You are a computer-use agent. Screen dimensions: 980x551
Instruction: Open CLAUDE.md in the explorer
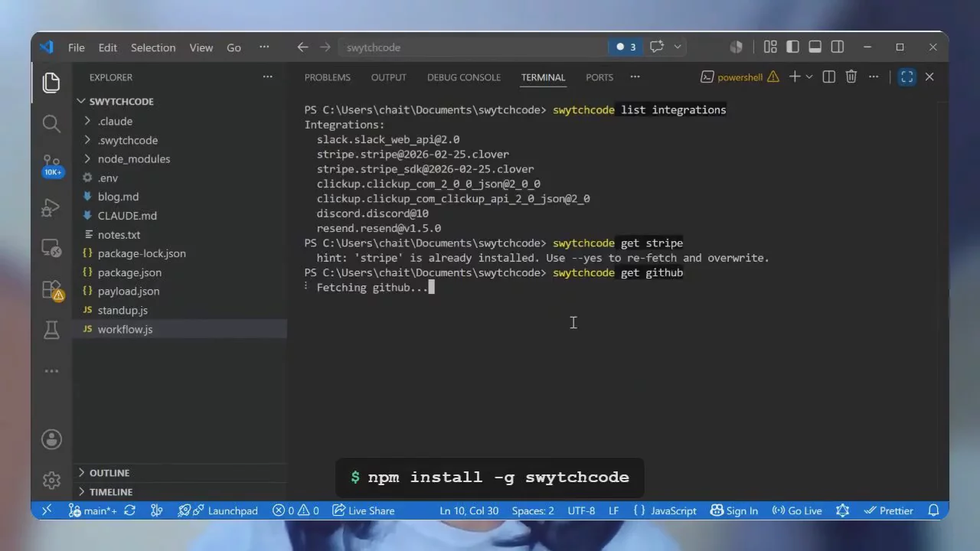tap(180, 216)
